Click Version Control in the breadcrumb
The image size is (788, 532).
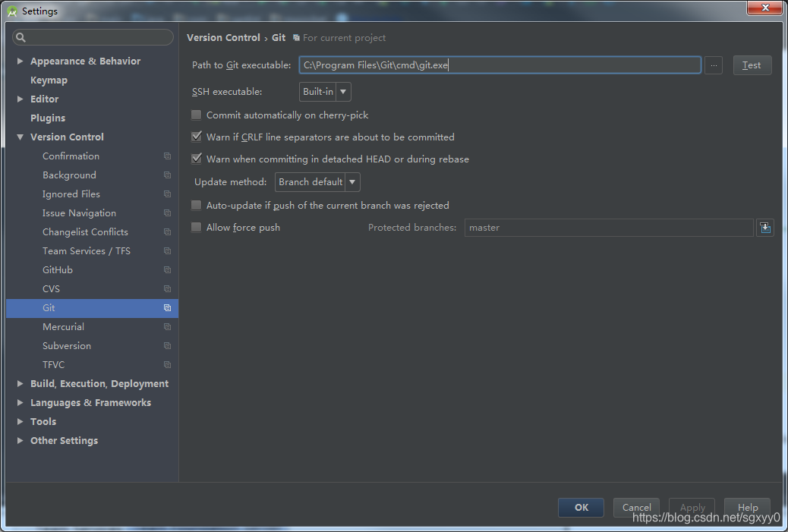[x=224, y=38]
